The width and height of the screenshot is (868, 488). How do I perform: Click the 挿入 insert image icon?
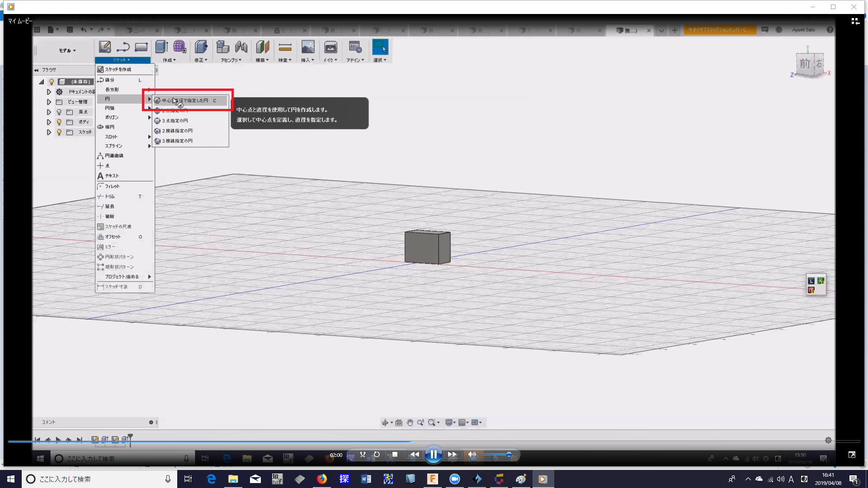click(308, 47)
